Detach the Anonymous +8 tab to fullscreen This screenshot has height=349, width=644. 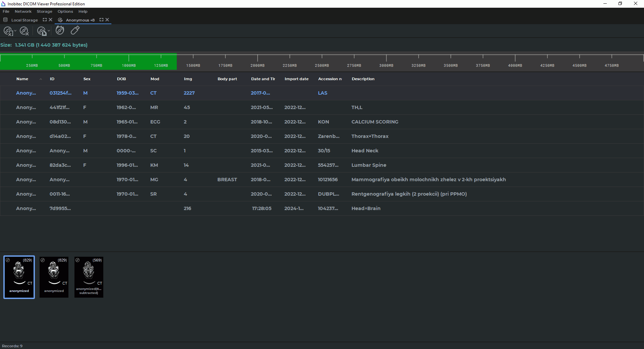tap(101, 20)
